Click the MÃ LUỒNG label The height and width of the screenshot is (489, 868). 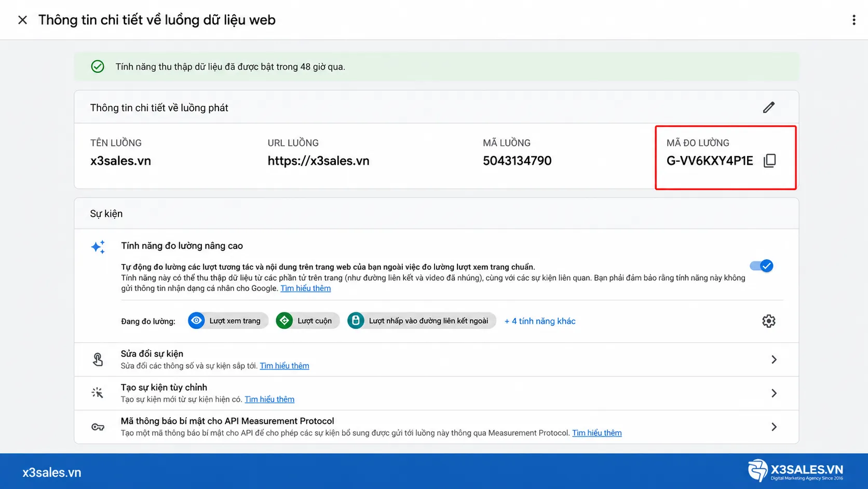coord(507,143)
